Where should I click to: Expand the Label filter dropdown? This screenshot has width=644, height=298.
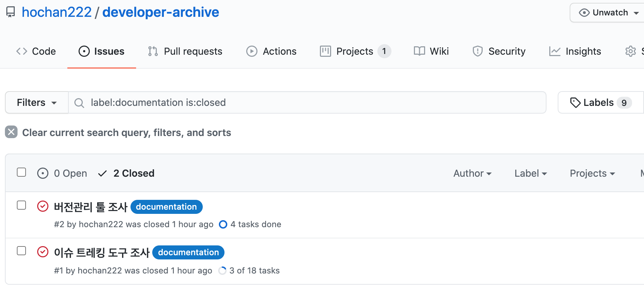pyautogui.click(x=530, y=173)
